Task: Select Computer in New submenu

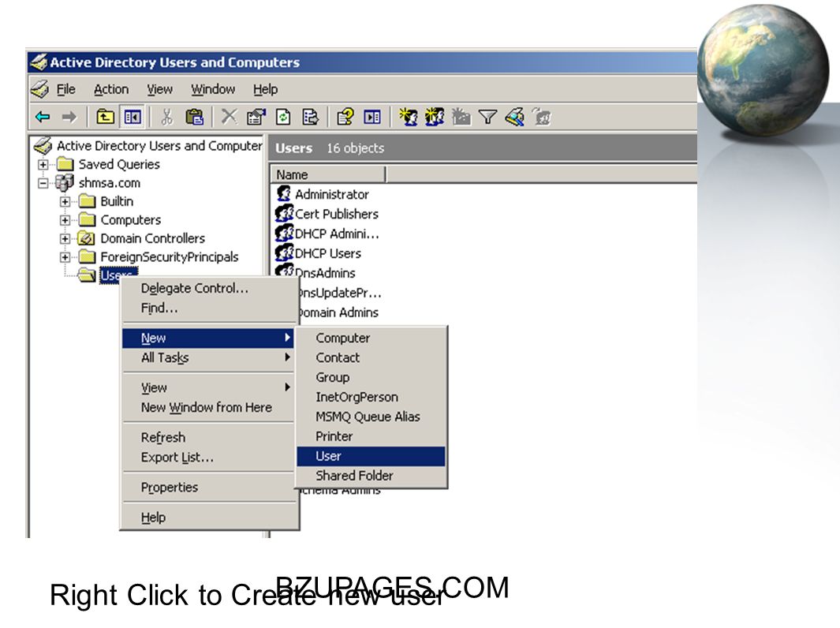Action: 371,338
